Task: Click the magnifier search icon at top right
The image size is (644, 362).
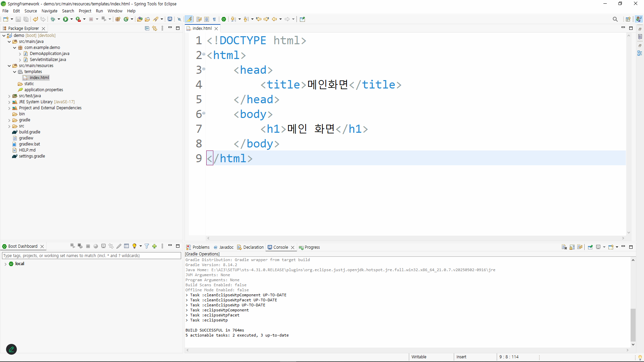Action: click(x=615, y=19)
